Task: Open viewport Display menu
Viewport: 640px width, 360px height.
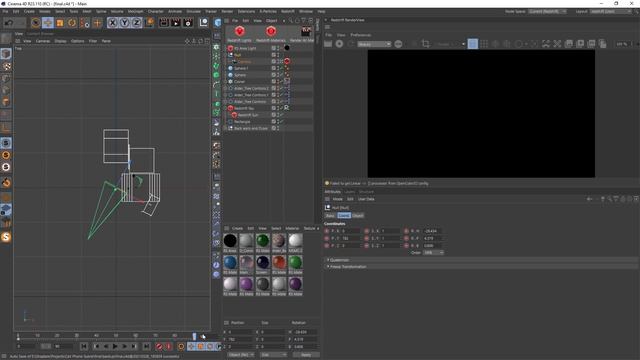Action: (60, 41)
